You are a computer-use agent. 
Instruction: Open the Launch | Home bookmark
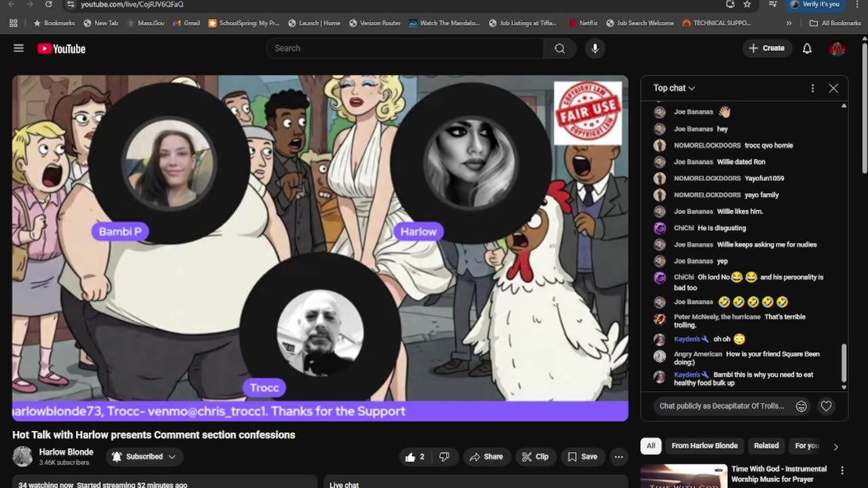coord(314,23)
